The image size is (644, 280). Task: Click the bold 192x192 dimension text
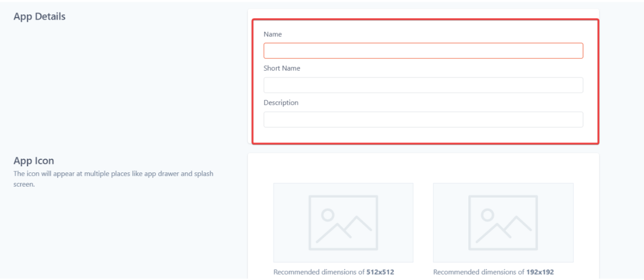click(x=540, y=272)
